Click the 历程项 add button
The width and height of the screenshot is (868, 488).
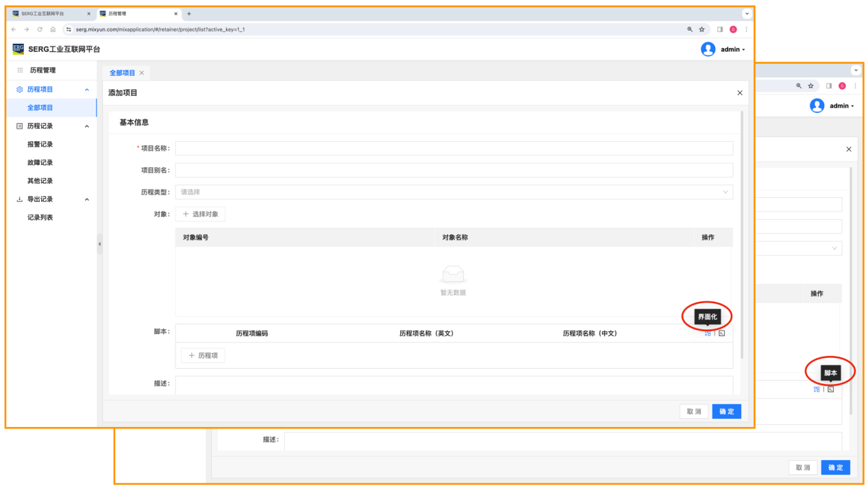[x=203, y=355]
